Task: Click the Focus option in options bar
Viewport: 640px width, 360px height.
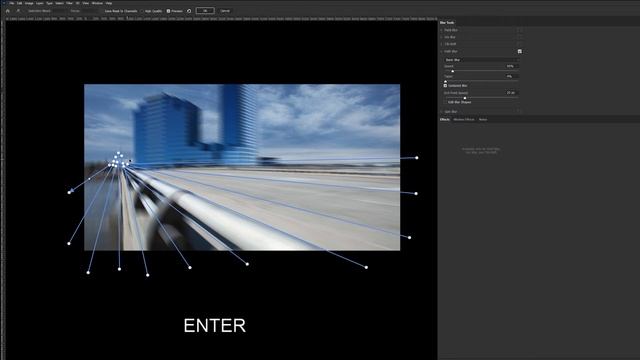Action: 75,11
